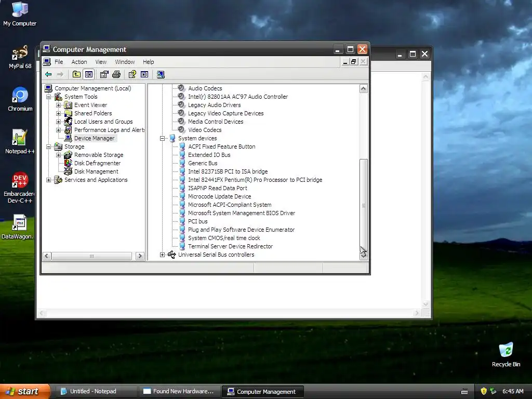
Task: Select Computer Management (Local) root node
Action: [x=93, y=88]
